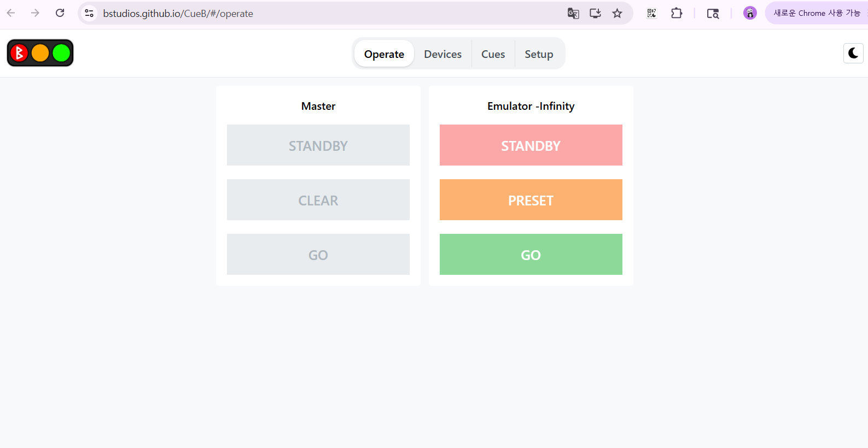Image resolution: width=868 pixels, height=448 pixels.
Task: Open the Cues tab
Action: (493, 54)
